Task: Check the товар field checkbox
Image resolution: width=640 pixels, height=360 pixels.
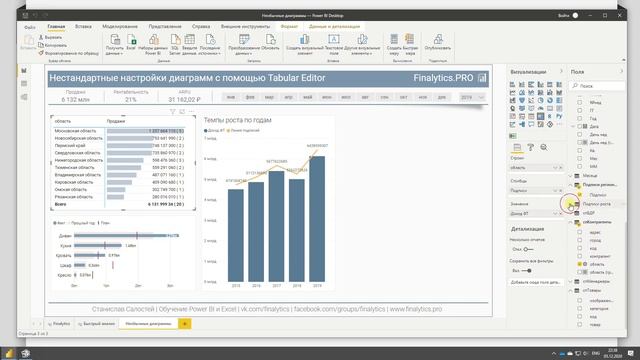Action: pos(580,324)
